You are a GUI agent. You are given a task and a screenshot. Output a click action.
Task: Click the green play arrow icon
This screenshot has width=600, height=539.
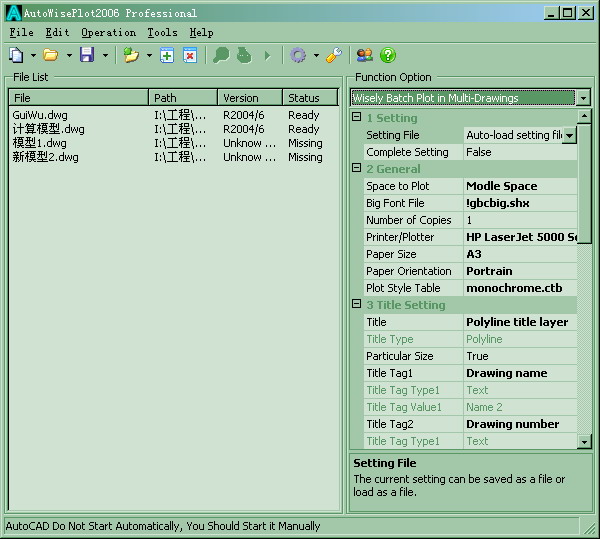tap(267, 56)
